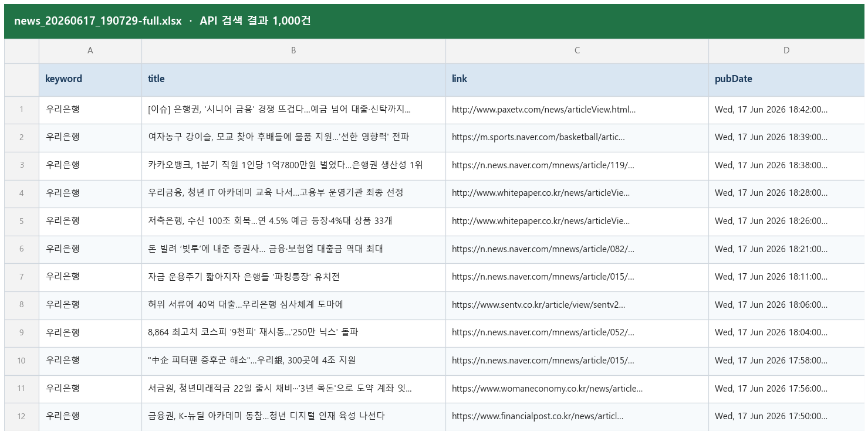Viewport: 868px width, 435px height.
Task: Click title starting '[이슈] 은행권, 시니어 금융'
Action: (293, 110)
